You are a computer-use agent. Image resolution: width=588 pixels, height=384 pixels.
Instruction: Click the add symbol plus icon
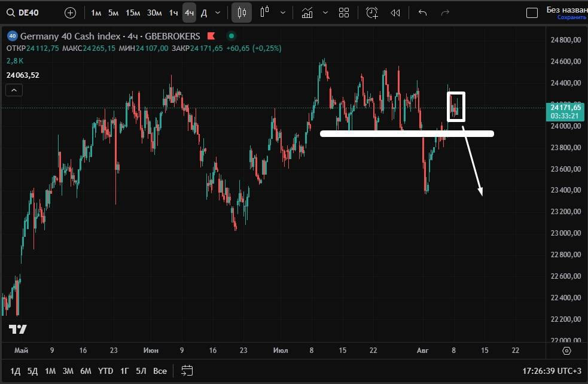[71, 13]
